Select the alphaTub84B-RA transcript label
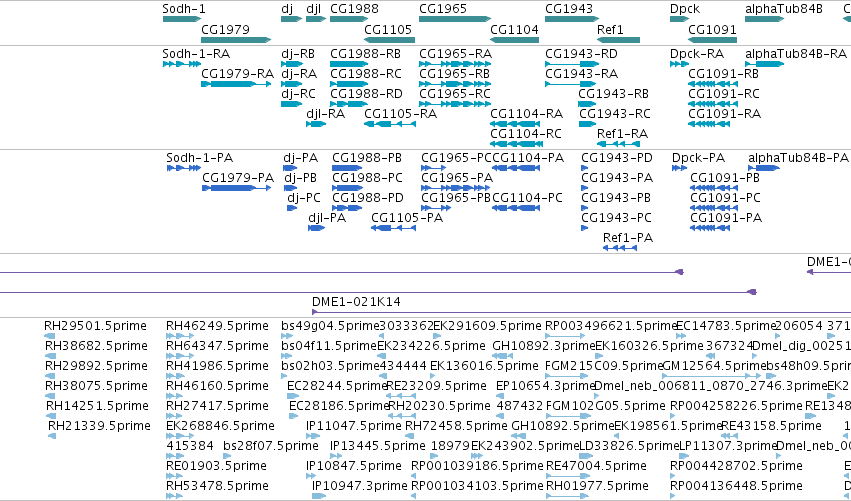 tap(796, 54)
